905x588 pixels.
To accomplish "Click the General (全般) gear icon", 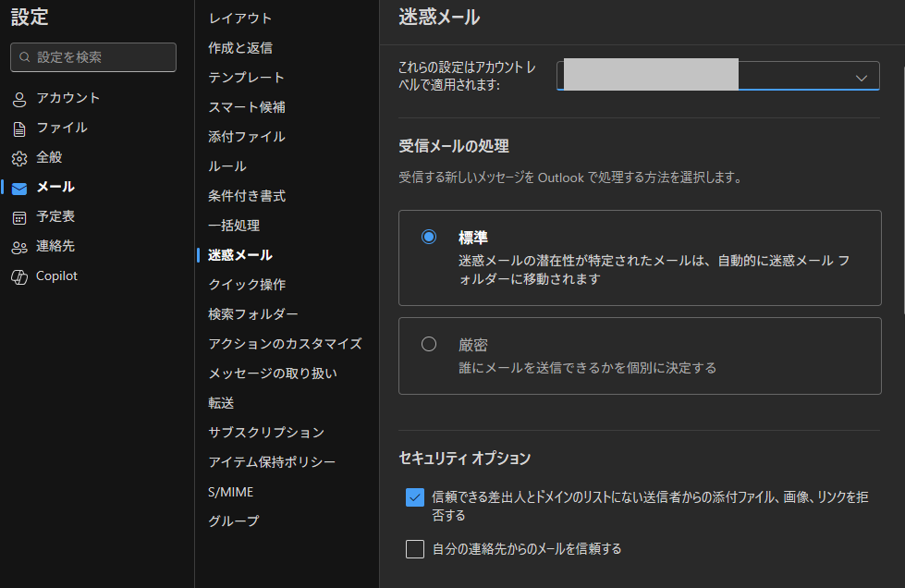I will pyautogui.click(x=19, y=158).
